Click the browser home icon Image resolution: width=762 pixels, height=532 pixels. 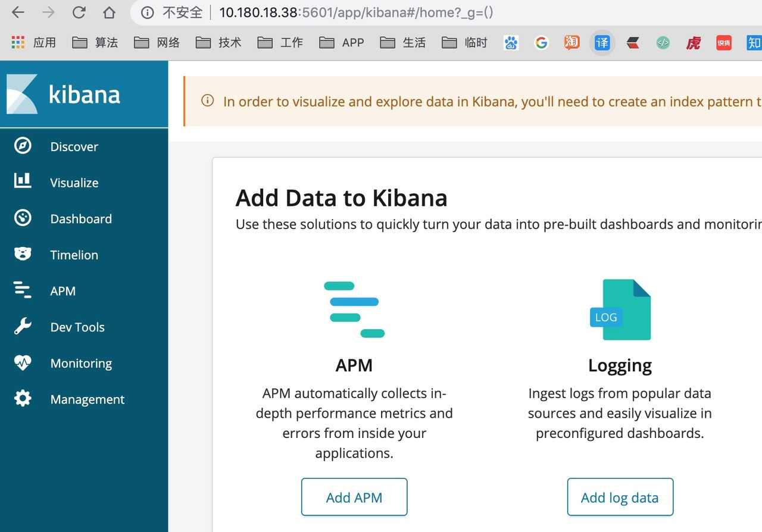(x=109, y=12)
